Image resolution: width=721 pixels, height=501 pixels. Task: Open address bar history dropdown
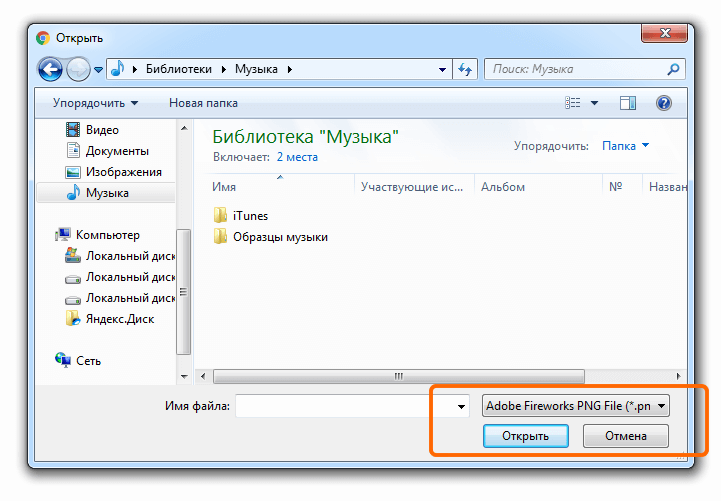click(x=442, y=70)
